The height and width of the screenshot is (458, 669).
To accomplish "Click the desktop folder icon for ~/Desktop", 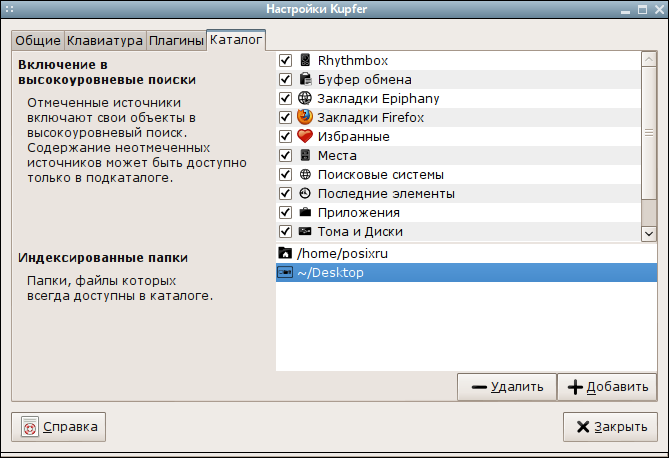I will click(x=285, y=272).
